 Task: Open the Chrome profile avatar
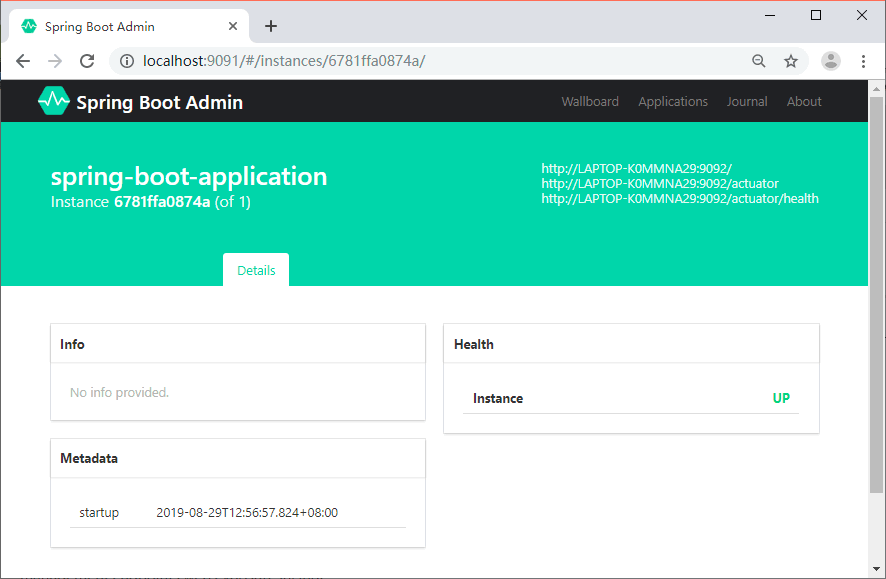point(831,61)
